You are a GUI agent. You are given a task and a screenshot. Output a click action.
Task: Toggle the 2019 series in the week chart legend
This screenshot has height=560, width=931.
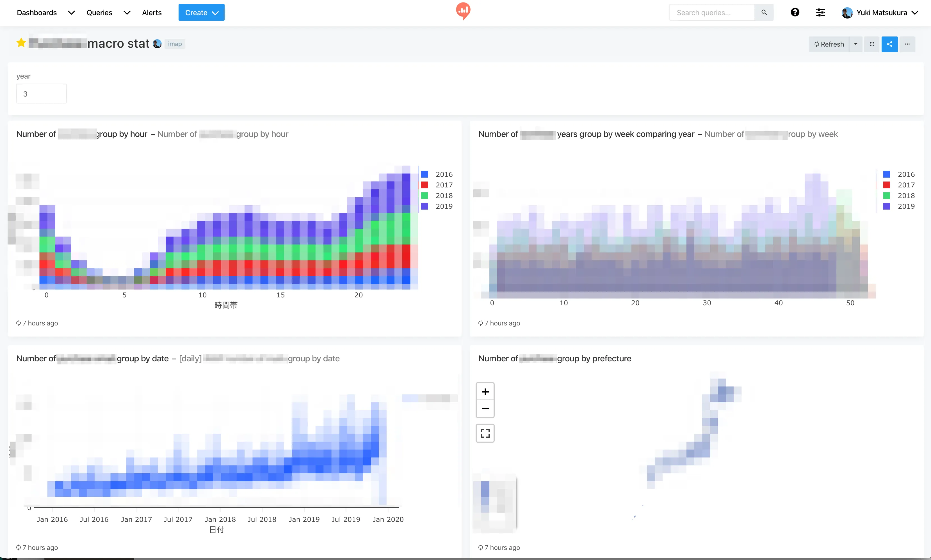(x=905, y=206)
